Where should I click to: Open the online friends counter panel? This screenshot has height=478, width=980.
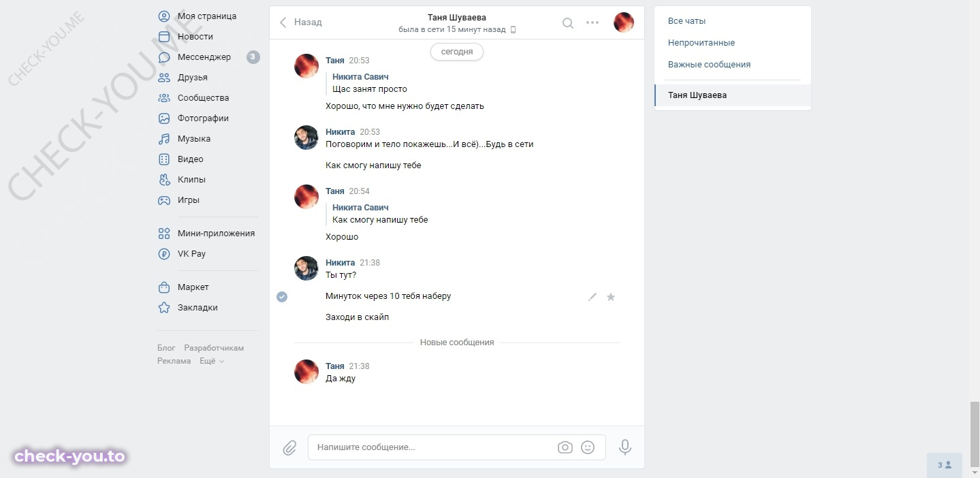945,465
